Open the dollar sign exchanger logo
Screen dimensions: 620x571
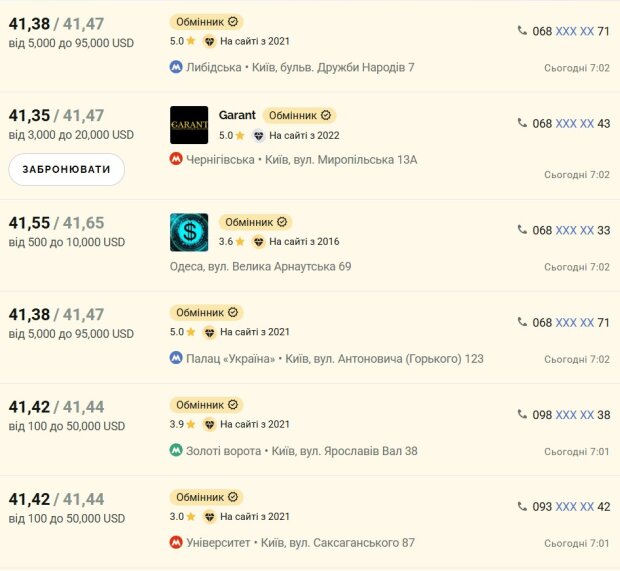(189, 232)
